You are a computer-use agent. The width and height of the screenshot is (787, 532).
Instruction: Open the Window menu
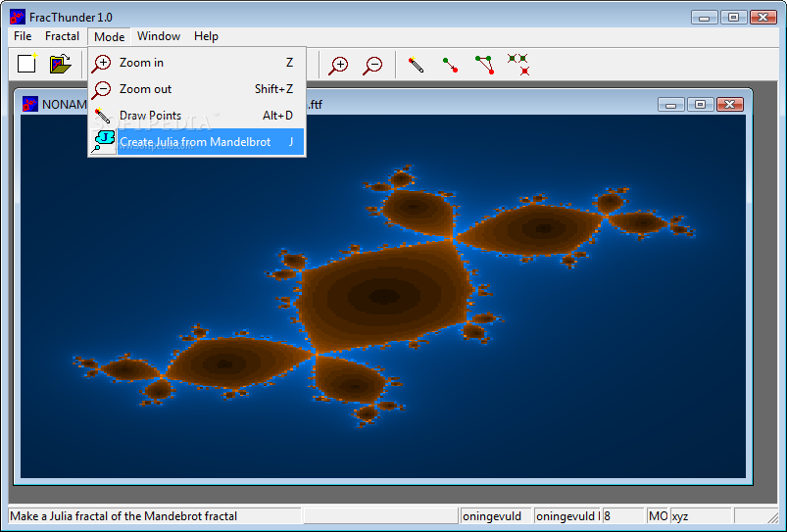(159, 36)
